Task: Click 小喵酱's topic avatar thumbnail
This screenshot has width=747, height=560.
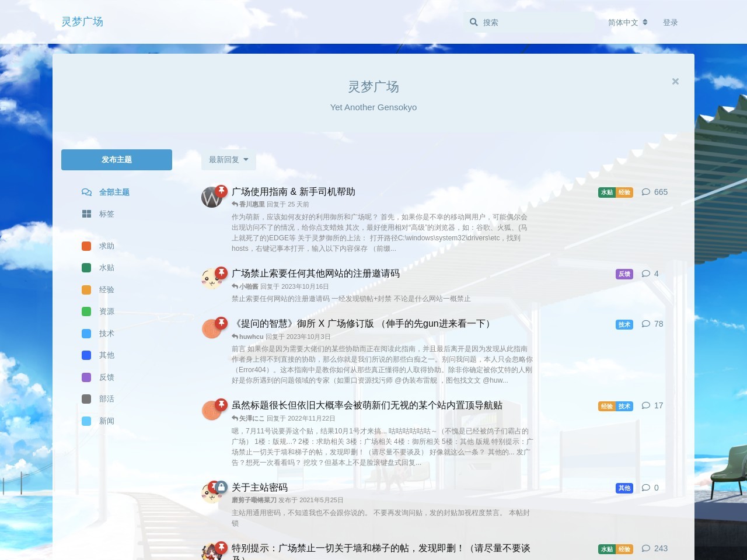Action: coord(212,279)
